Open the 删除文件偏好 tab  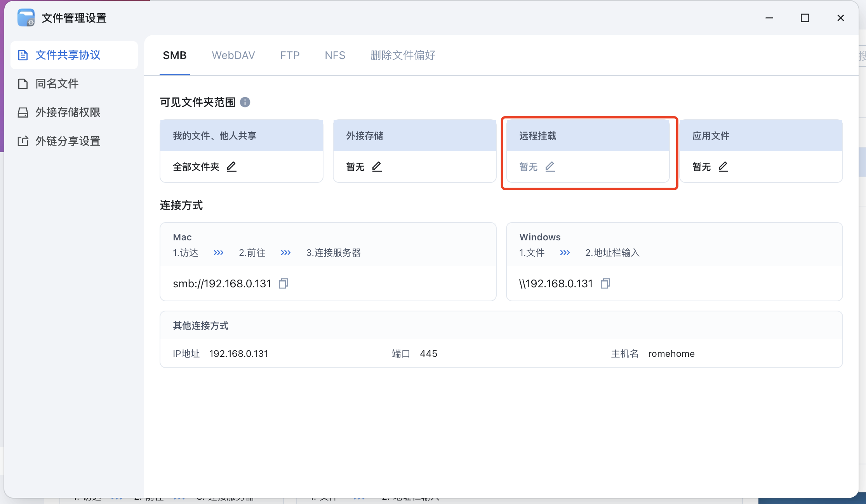[x=403, y=55]
